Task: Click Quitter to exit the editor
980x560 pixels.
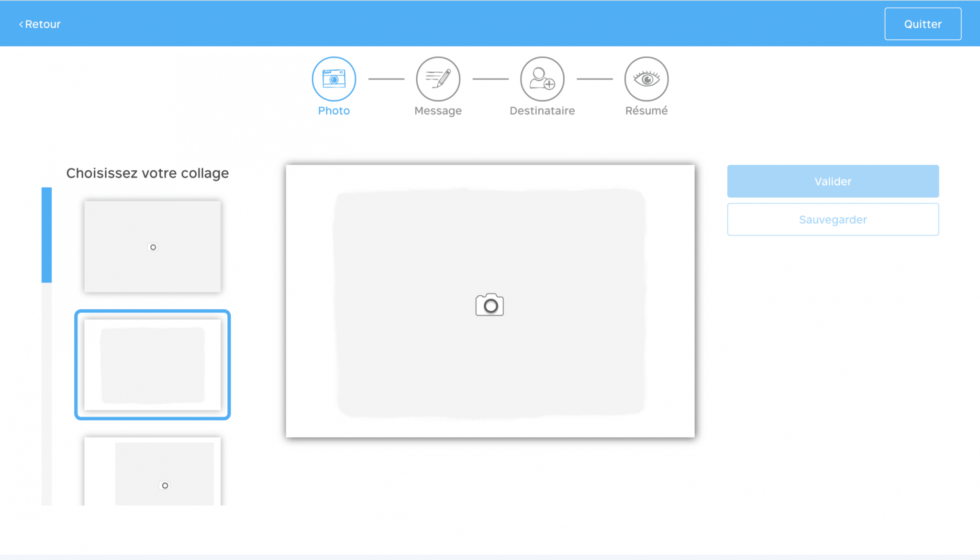Action: 923,23
